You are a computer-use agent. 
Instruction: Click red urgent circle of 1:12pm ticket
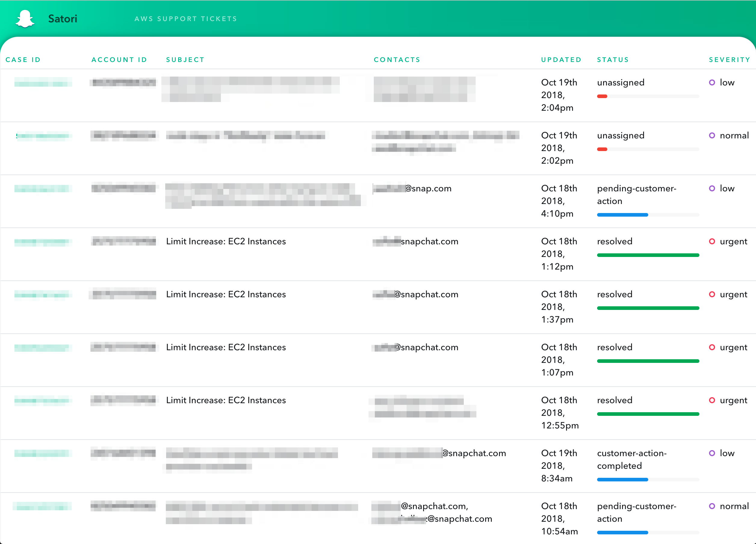click(x=712, y=241)
